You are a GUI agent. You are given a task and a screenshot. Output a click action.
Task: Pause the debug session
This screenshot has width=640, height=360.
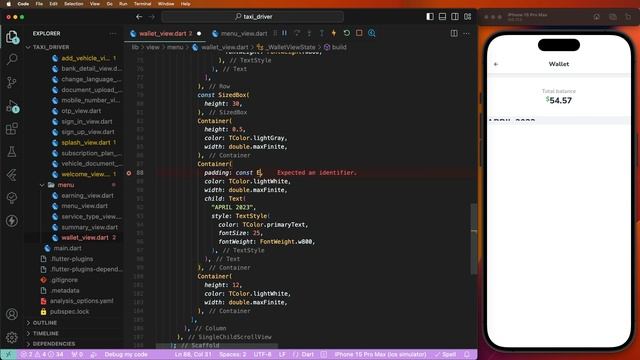click(284, 33)
